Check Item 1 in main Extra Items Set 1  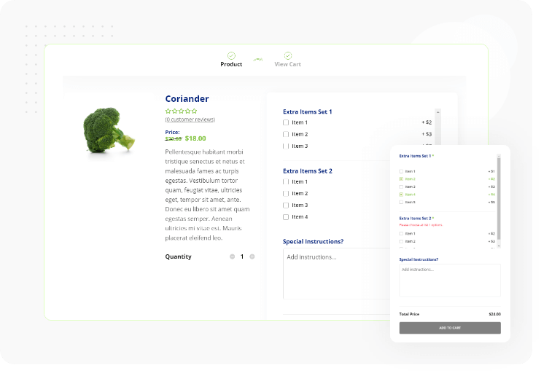[286, 122]
